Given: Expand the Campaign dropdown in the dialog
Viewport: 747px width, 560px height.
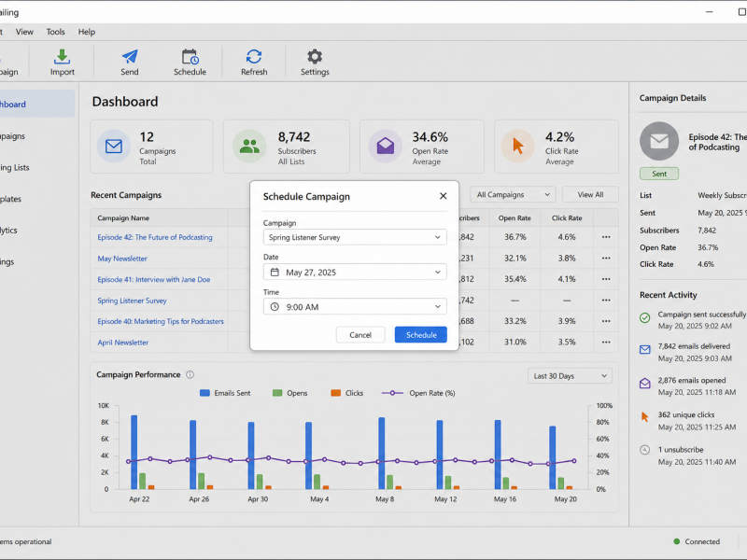Looking at the screenshot, I should tap(355, 237).
